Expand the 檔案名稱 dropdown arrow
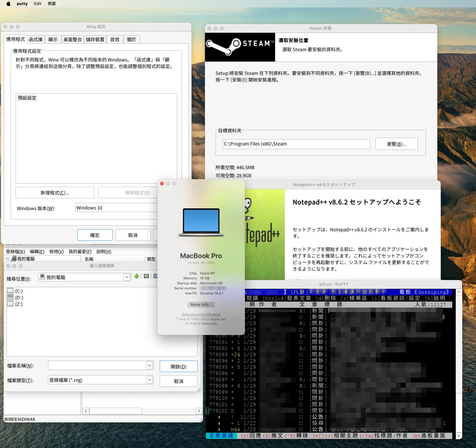This screenshot has height=448, width=476. [x=150, y=365]
